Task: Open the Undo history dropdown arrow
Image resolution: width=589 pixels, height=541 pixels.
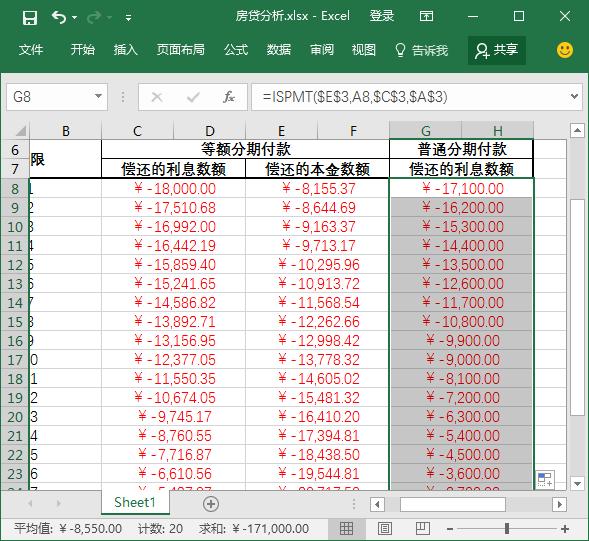Action: (x=74, y=17)
